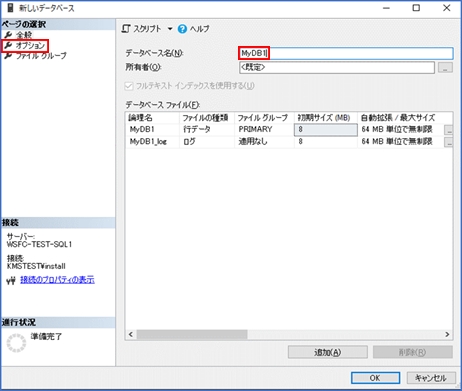This screenshot has width=462, height=391.
Task: Click the 所有者 text field
Action: pos(337,68)
